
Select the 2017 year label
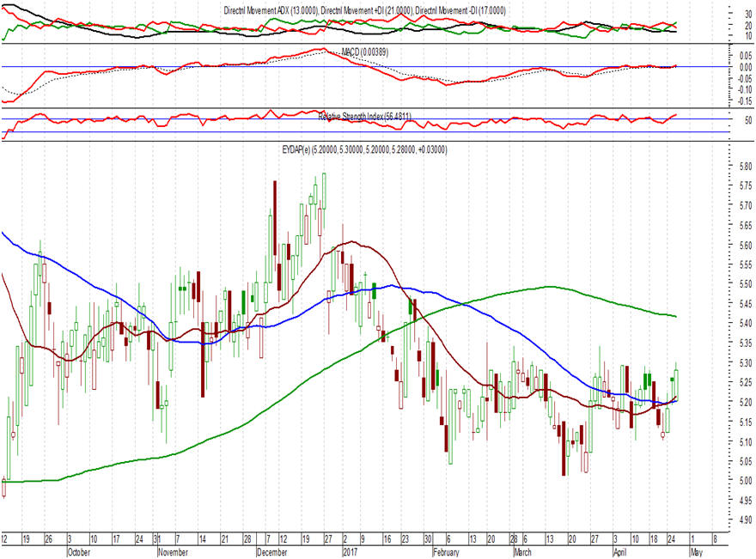(350, 552)
